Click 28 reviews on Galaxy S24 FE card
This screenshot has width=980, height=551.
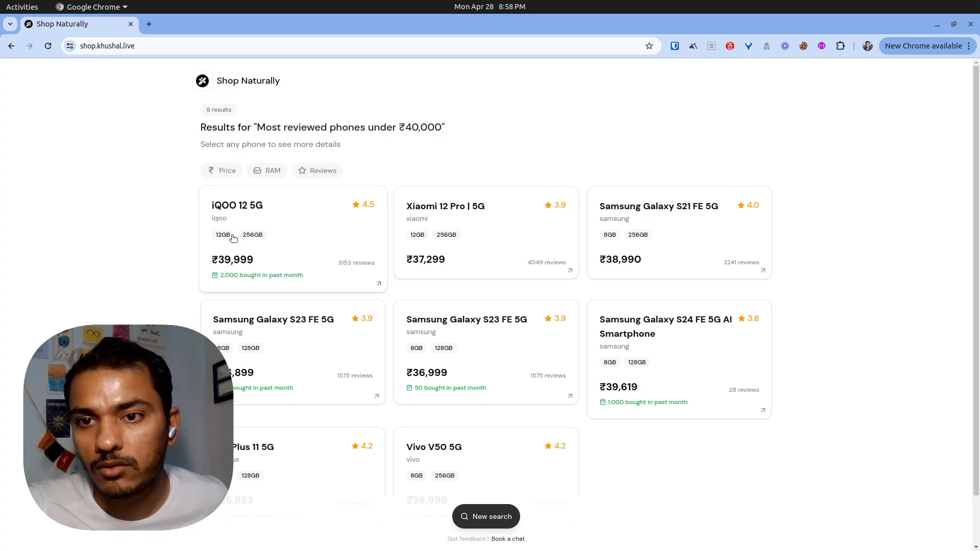pyautogui.click(x=744, y=390)
